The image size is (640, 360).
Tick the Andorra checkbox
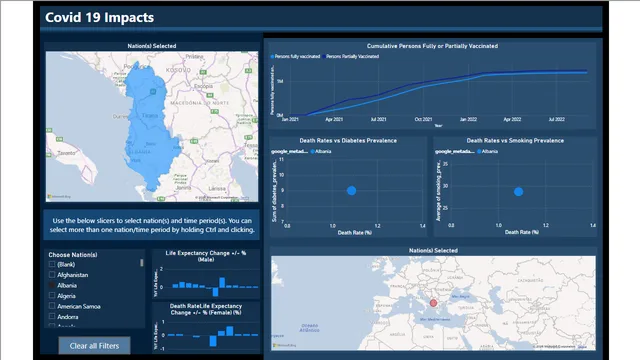52,316
